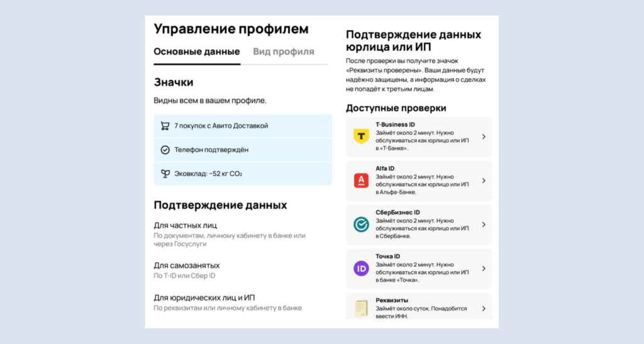Expand Реквизиты option chevron arrow
Image resolution: width=644 pixels, height=344 pixels.
point(483,308)
